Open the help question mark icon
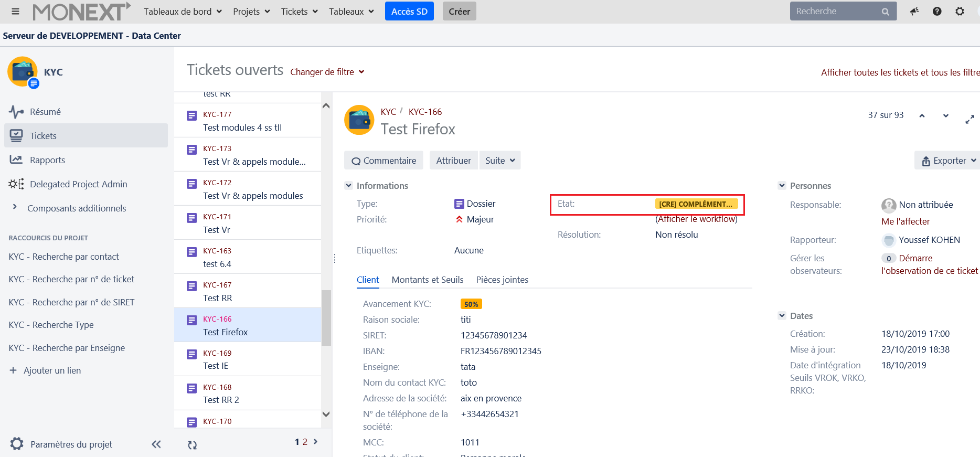The width and height of the screenshot is (980, 457). point(937,12)
